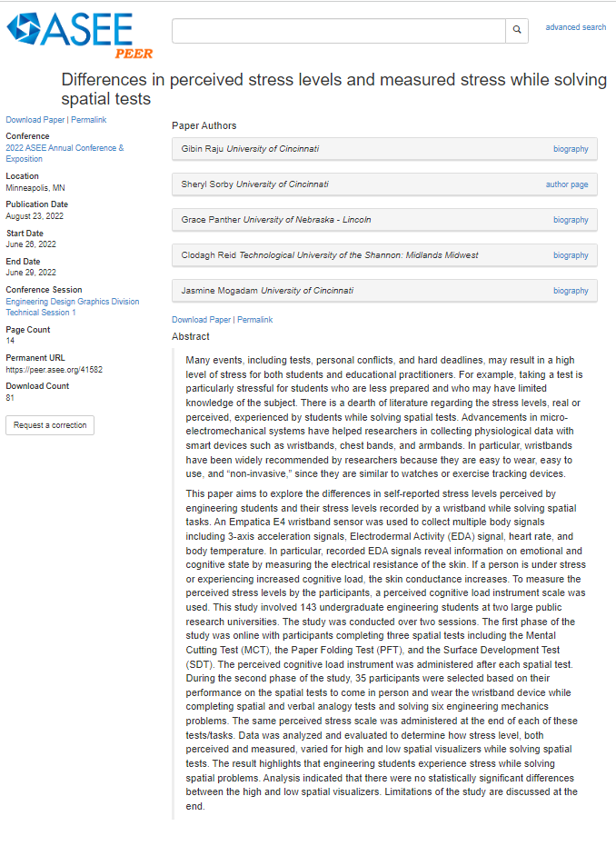This screenshot has height=846, width=616.
Task: Download Paper from the left sidebar
Action: click(x=35, y=120)
